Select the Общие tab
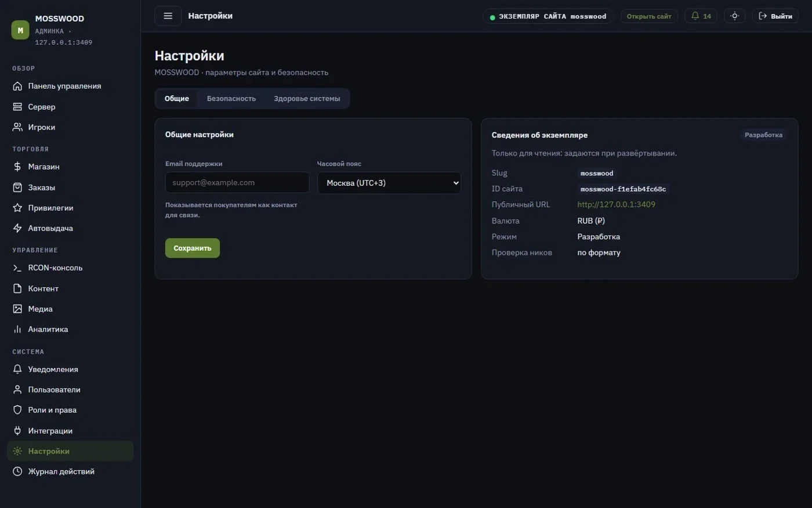This screenshot has height=508, width=812. [x=177, y=99]
